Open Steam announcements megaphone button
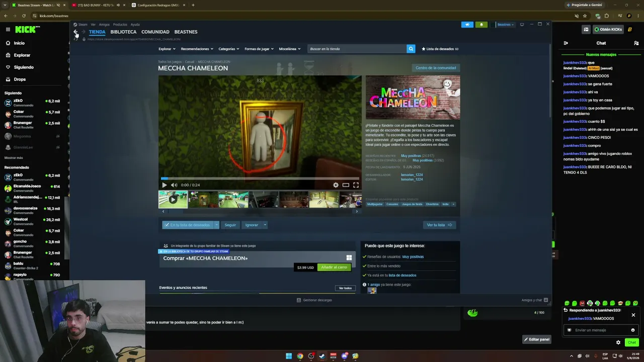 click(x=467, y=24)
